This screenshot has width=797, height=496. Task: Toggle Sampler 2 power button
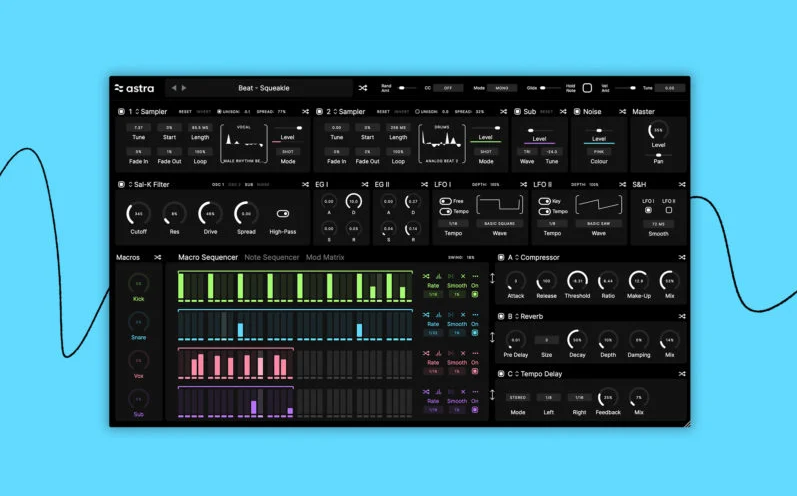(319, 111)
